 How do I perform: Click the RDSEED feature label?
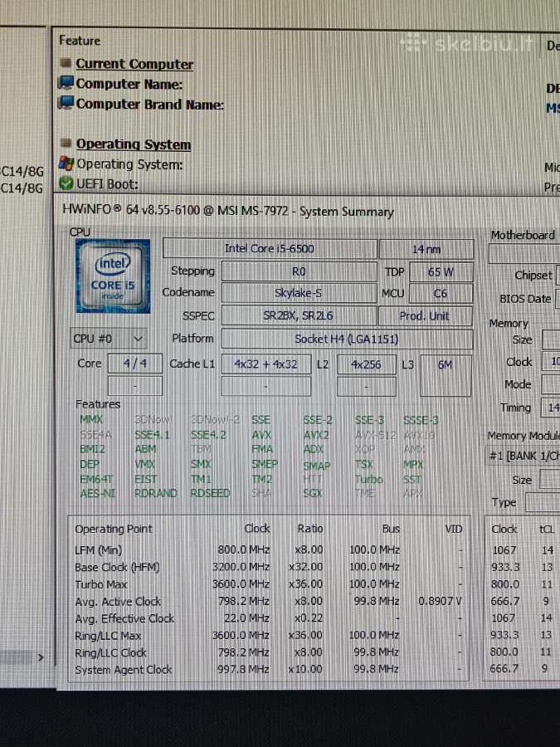coord(210,494)
